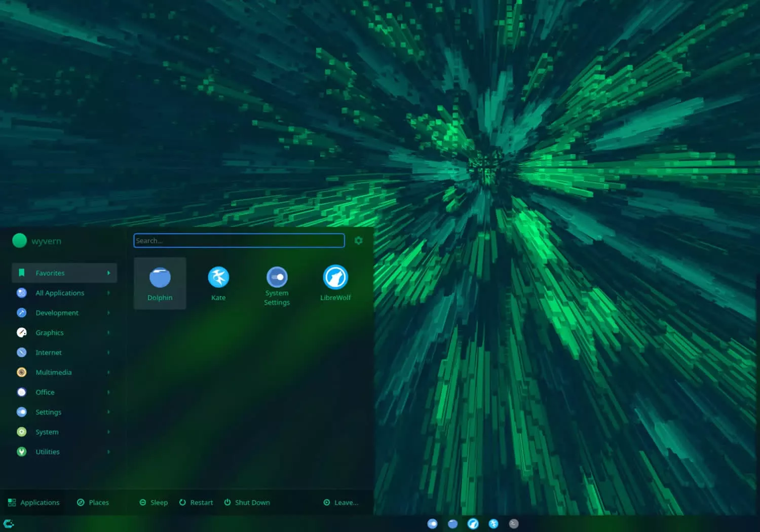Image resolution: width=760 pixels, height=532 pixels.
Task: Click the Sleep button
Action: pos(154,502)
